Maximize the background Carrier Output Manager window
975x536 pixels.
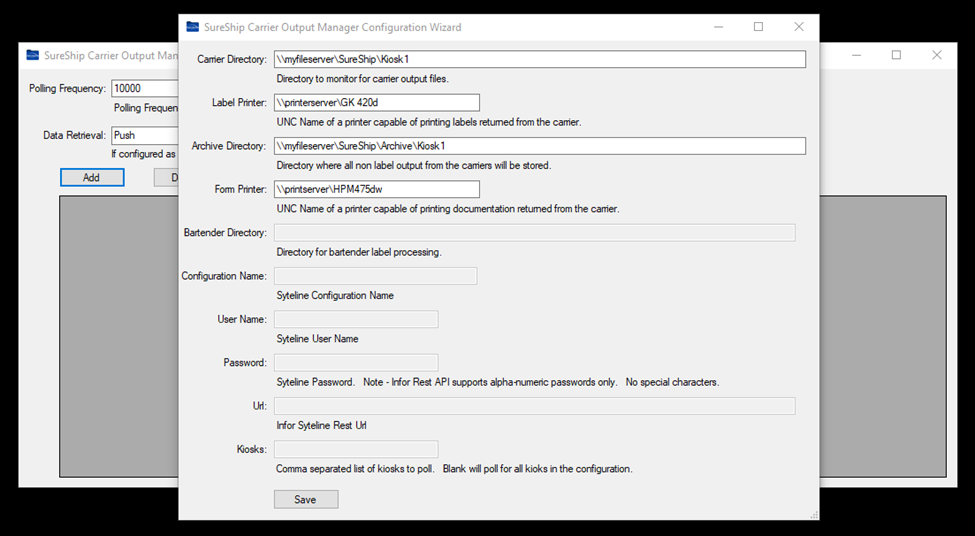coord(896,55)
